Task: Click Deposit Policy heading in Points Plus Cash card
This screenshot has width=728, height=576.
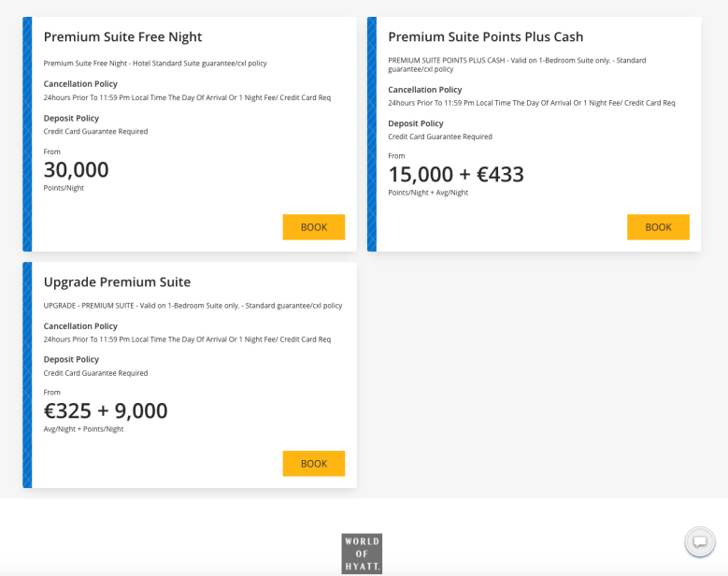Action: click(x=416, y=123)
